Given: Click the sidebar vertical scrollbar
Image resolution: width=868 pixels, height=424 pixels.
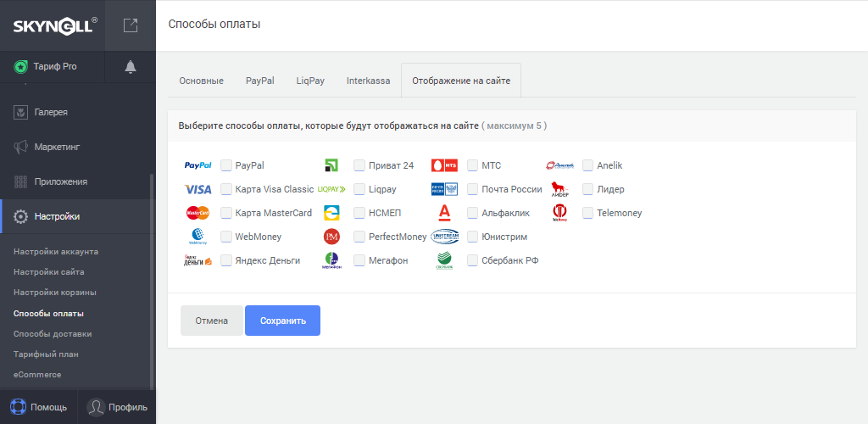Looking at the screenshot, I should point(152,280).
